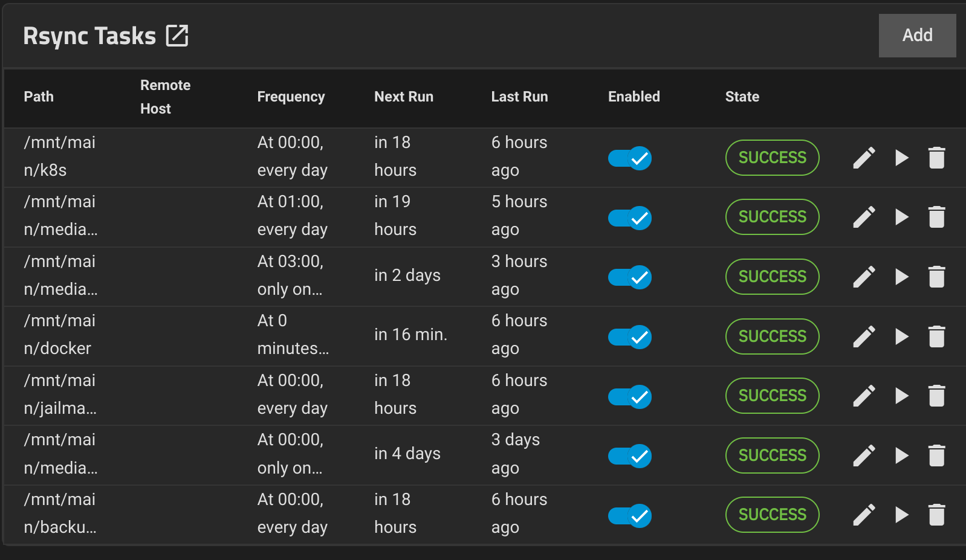This screenshot has width=966, height=560.
Task: Select the 'At 03:00, only on…' frequency
Action: [x=290, y=275]
